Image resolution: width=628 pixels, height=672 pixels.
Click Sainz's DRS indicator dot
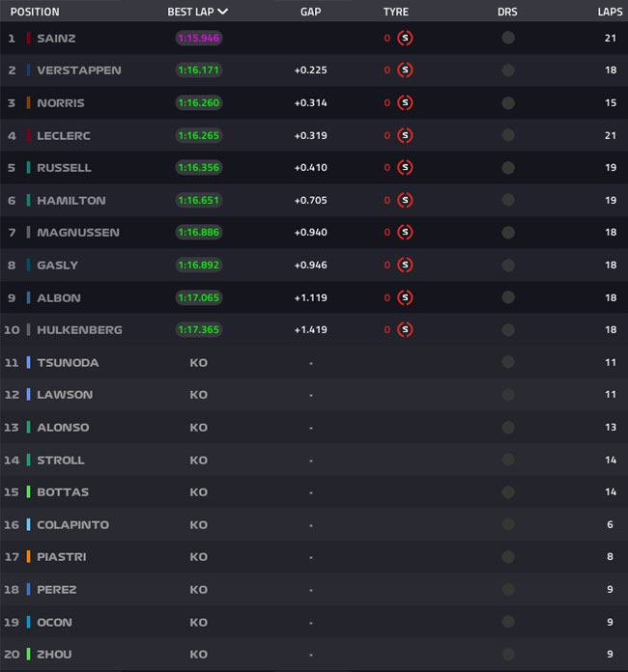click(x=508, y=39)
